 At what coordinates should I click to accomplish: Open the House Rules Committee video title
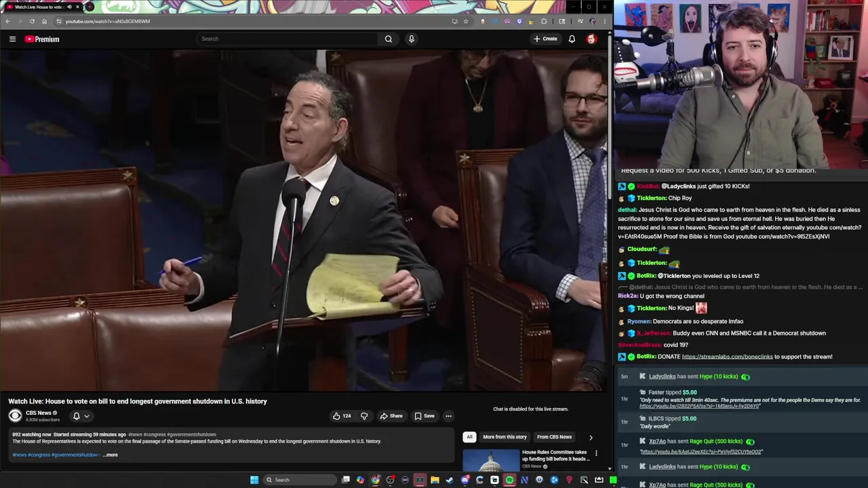(555, 455)
